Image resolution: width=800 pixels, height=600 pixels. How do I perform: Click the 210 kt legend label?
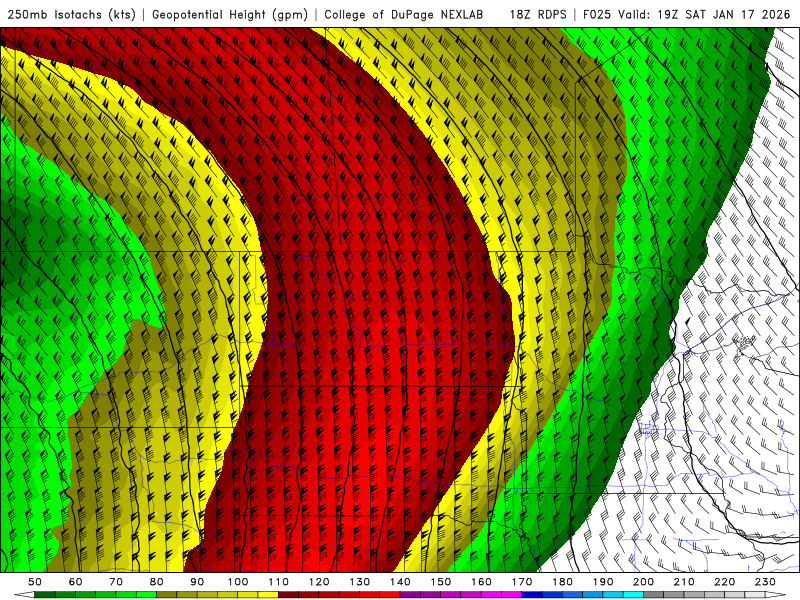click(x=684, y=582)
